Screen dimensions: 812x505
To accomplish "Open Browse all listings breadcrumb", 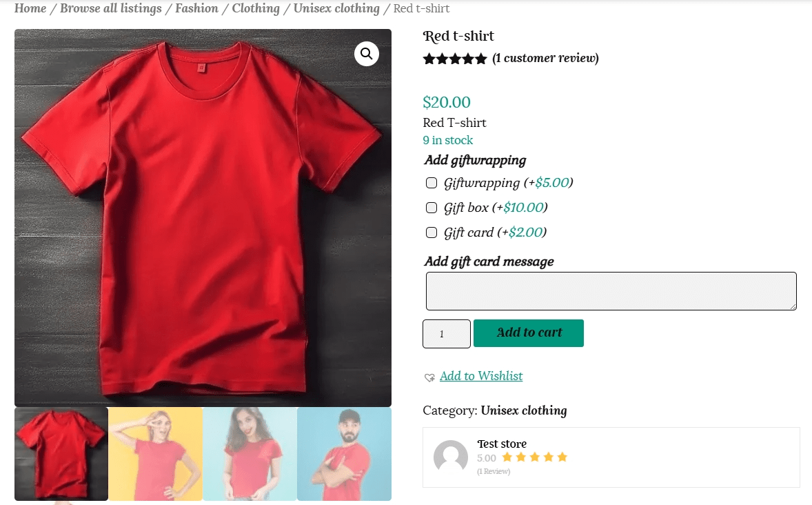I will tap(111, 8).
